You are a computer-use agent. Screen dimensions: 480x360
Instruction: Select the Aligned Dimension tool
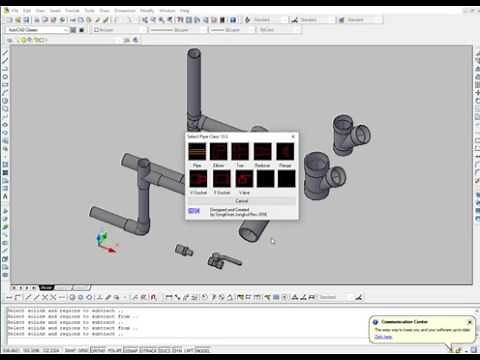pos(178,297)
